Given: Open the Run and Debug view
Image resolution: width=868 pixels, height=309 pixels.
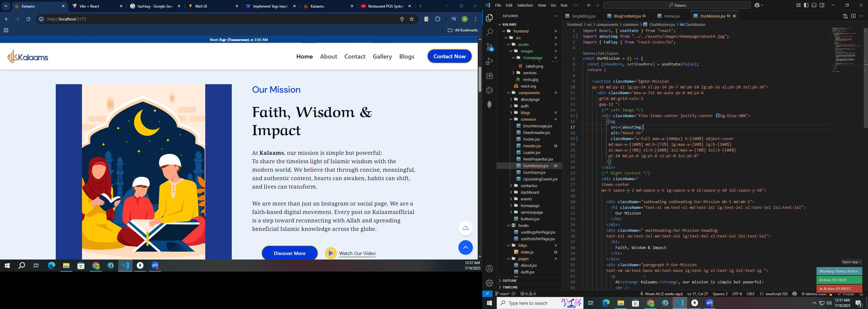Looking at the screenshot, I should pos(489,61).
